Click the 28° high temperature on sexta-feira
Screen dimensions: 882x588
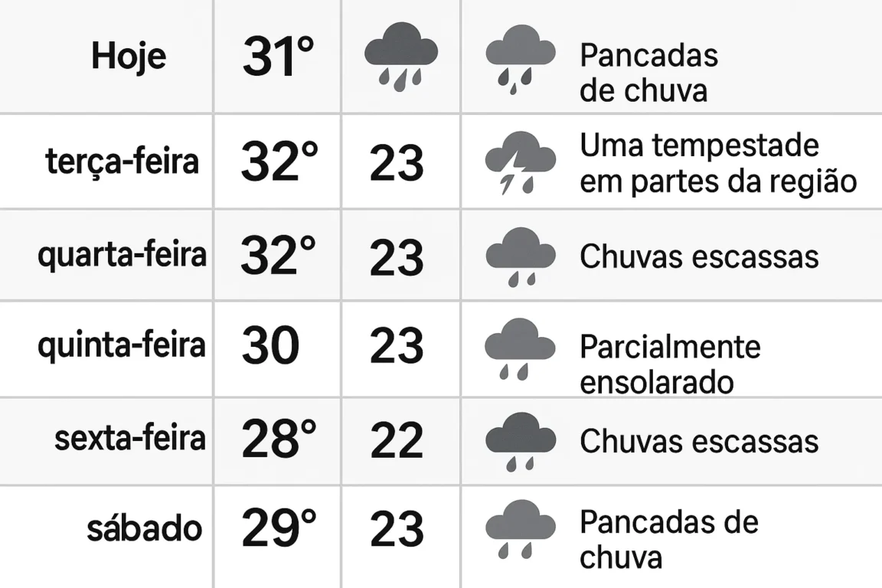(279, 439)
